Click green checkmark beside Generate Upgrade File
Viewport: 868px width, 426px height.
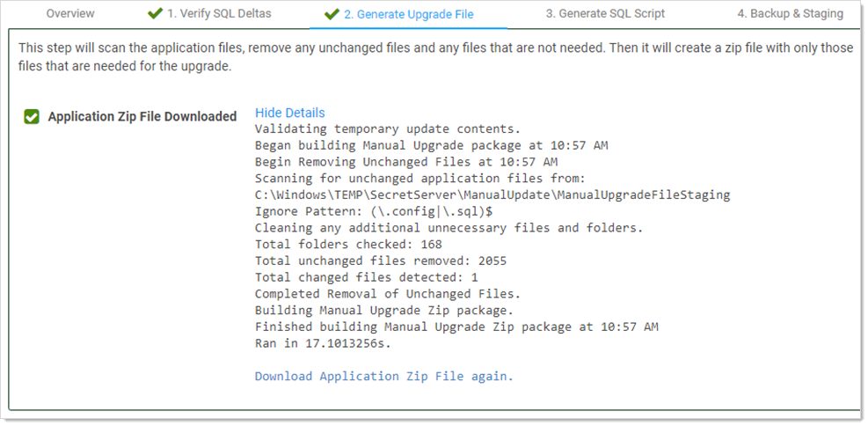(332, 13)
